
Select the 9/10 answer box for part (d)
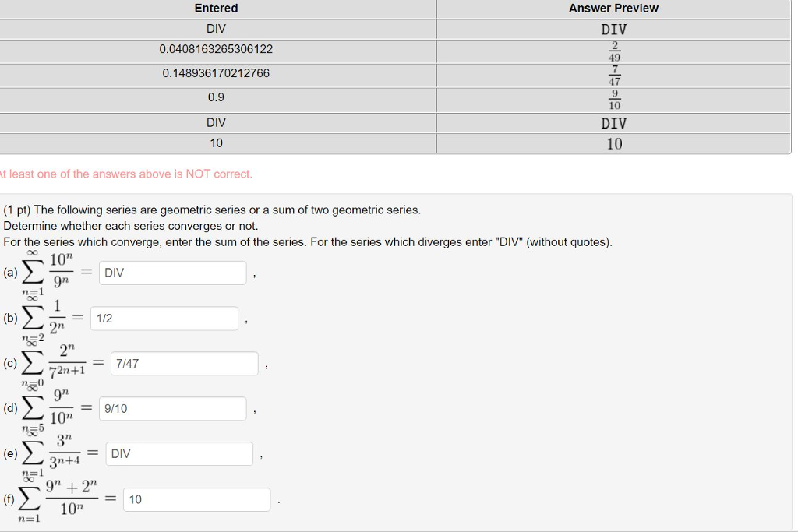pos(172,408)
